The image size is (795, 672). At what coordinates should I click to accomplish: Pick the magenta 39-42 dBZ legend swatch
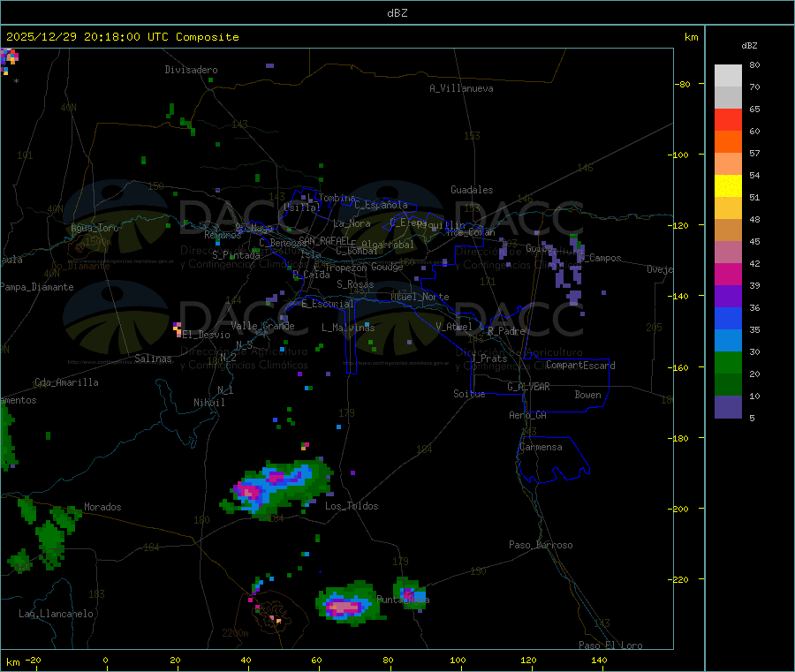(x=728, y=274)
